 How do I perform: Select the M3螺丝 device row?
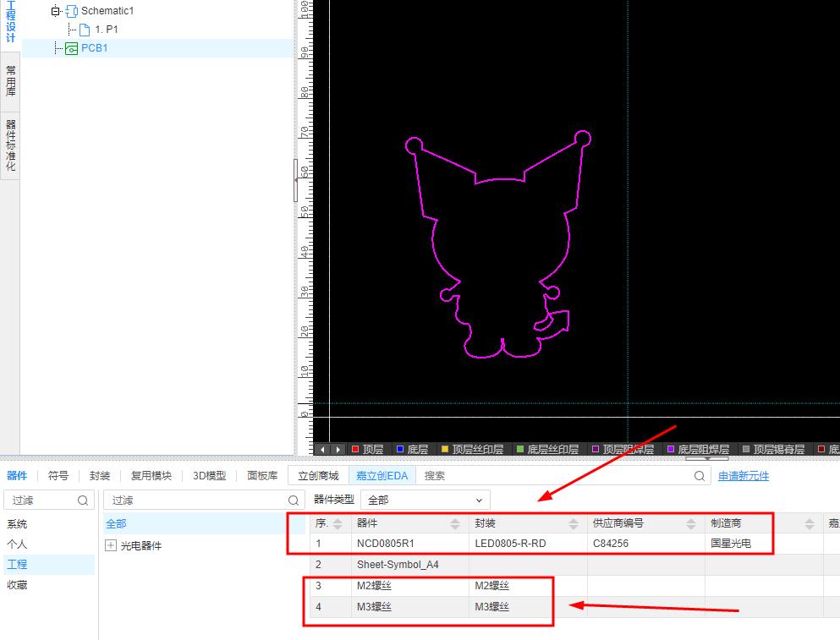(x=574, y=607)
